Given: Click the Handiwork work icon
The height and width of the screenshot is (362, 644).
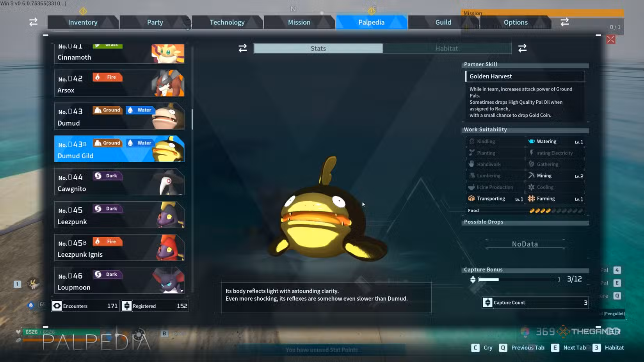Looking at the screenshot, I should pos(472,164).
